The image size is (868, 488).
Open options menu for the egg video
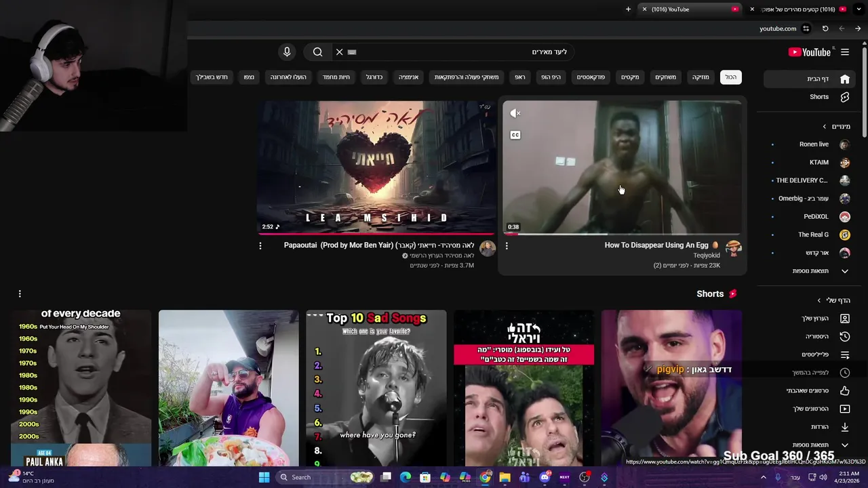(507, 246)
